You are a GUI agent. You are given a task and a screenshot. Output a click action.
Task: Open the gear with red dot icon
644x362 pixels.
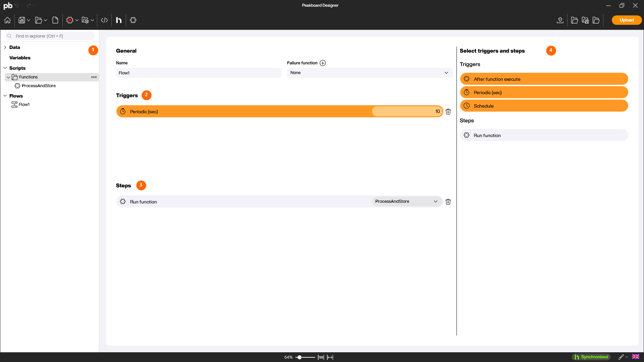pyautogui.click(x=70, y=20)
